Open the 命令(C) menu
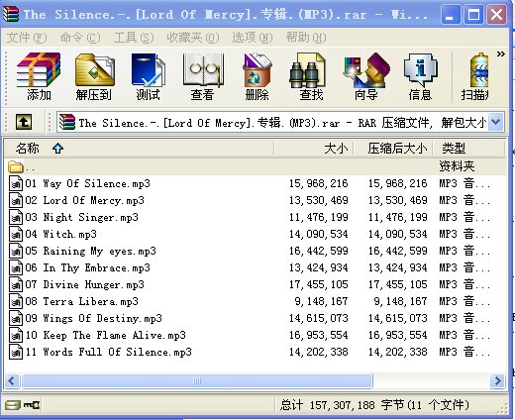Viewport: 515px width, 420px height. pyautogui.click(x=80, y=38)
